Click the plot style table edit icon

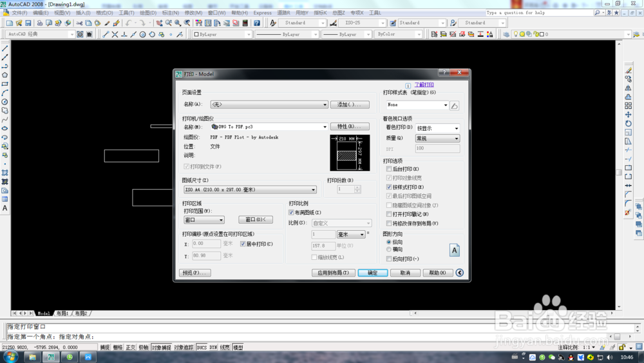pos(454,106)
